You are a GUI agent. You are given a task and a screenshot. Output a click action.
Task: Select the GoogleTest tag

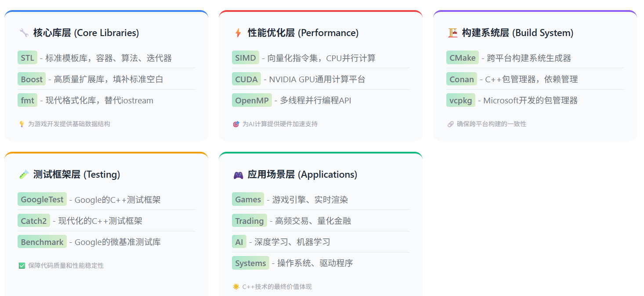(42, 199)
